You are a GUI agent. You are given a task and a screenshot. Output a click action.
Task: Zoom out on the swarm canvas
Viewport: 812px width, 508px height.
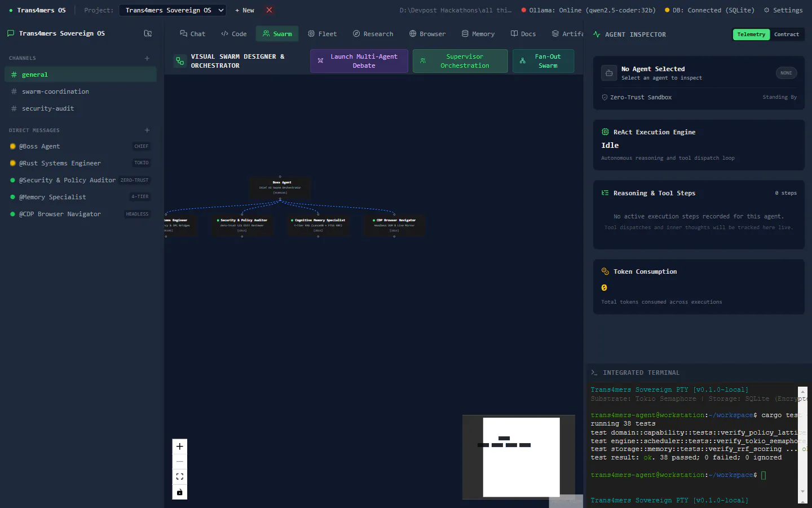[179, 462]
